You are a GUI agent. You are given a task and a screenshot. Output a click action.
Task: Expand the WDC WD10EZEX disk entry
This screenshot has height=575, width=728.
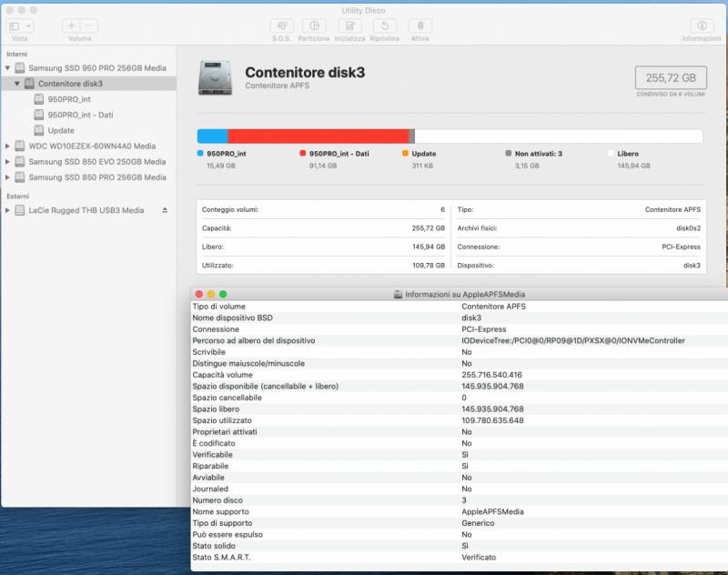8,146
